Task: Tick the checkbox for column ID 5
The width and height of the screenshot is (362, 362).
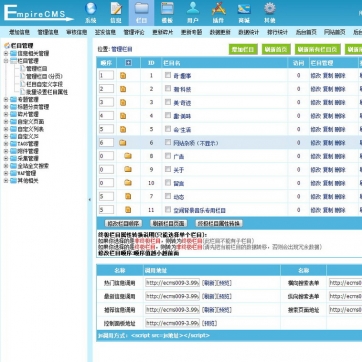Action: 168,129
